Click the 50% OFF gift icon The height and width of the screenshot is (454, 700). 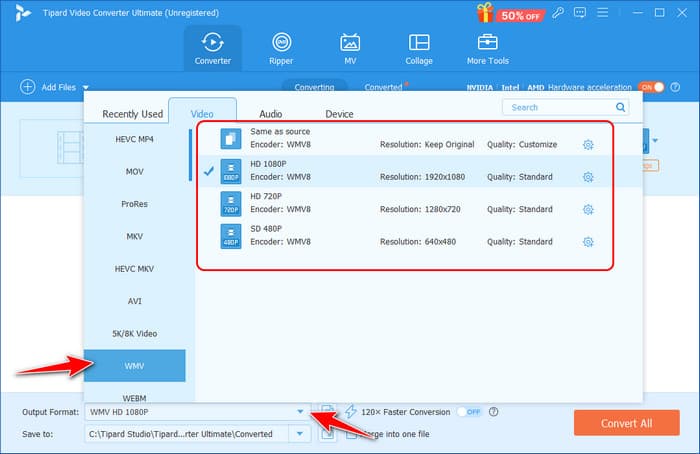click(x=486, y=13)
